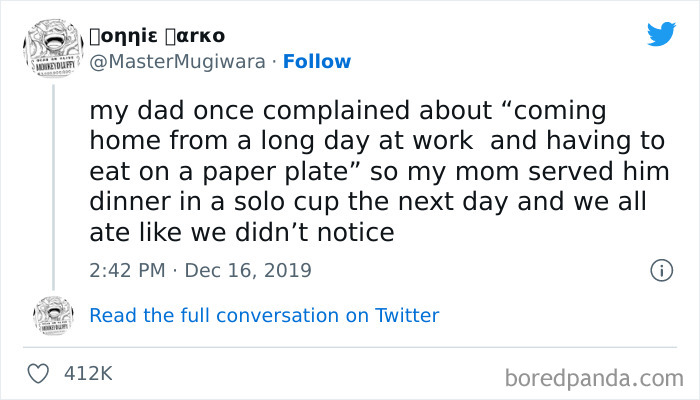Open the 2:42 PM time link
The image size is (700, 400).
[125, 270]
